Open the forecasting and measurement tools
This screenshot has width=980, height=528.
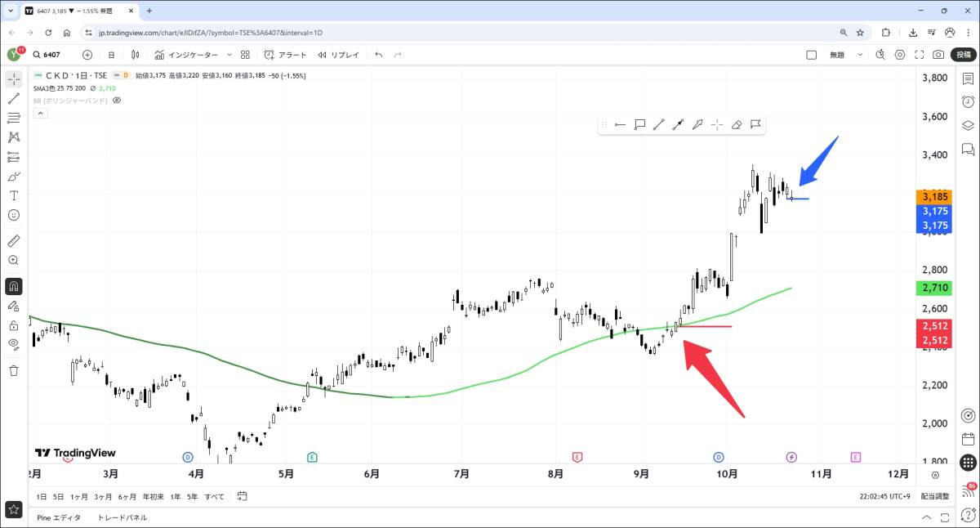[14, 157]
